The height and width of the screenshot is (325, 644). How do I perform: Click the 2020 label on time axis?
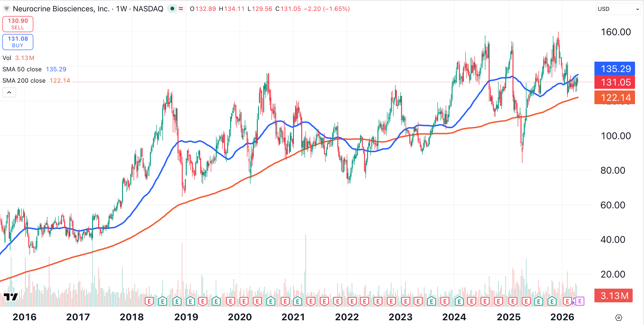240,317
